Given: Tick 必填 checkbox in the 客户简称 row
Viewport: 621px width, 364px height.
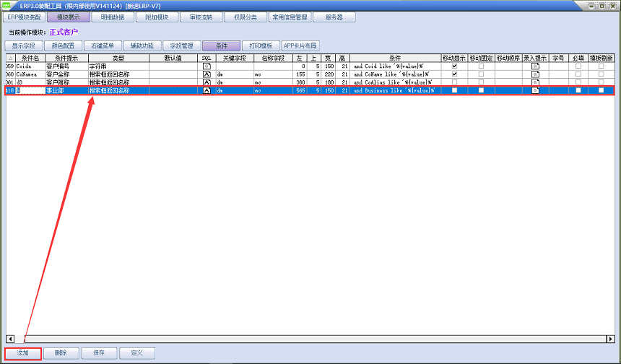Looking at the screenshot, I should pyautogui.click(x=578, y=82).
